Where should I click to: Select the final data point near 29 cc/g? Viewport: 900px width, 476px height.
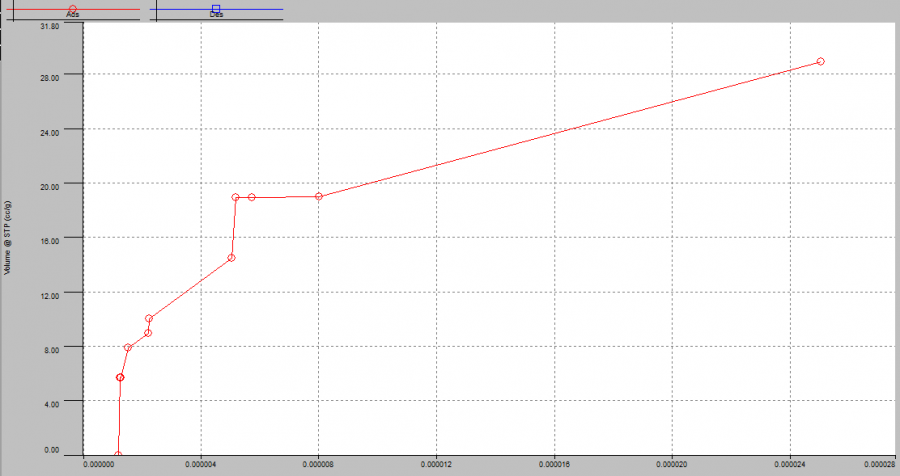820,61
